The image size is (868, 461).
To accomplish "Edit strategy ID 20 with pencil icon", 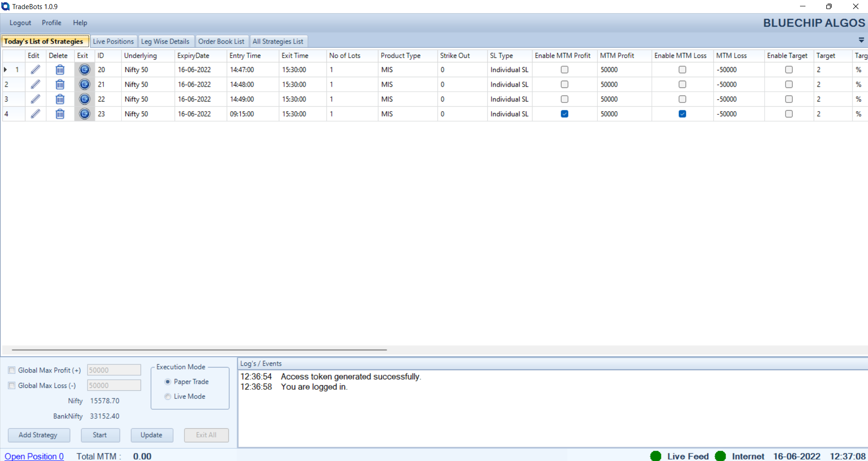I will (35, 69).
